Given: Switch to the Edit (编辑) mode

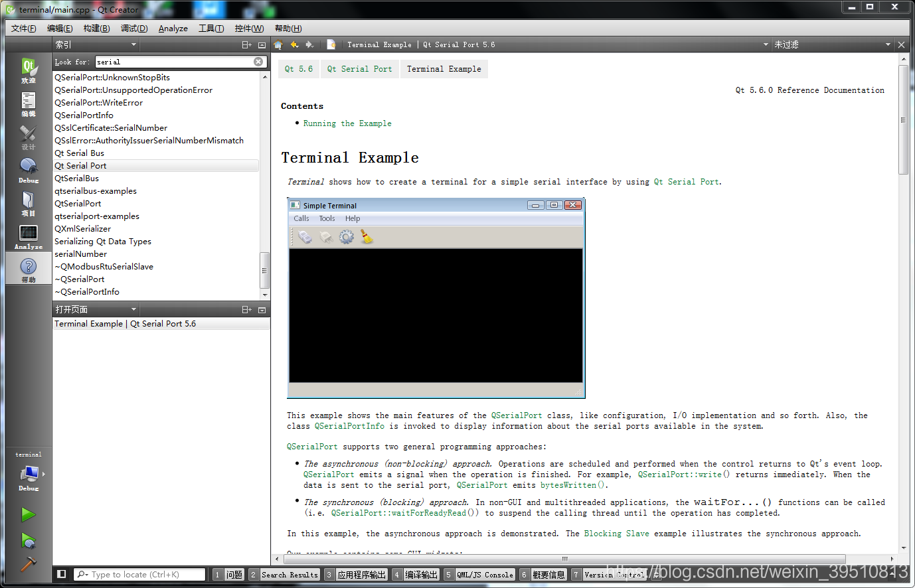Looking at the screenshot, I should [x=29, y=104].
